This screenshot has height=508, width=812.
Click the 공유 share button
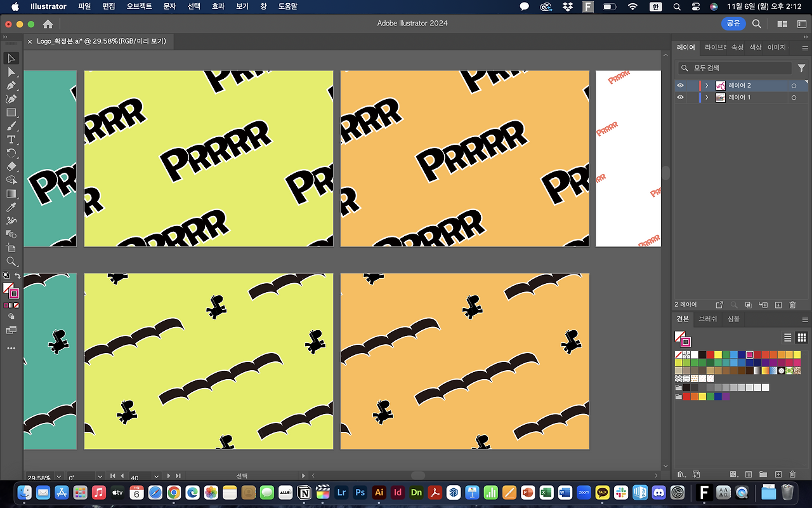click(x=733, y=23)
